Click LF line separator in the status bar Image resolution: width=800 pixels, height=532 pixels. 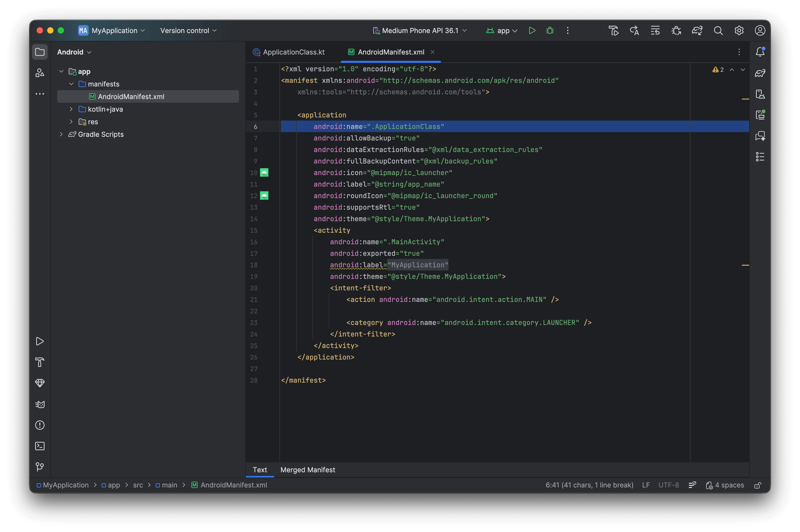[x=646, y=485]
